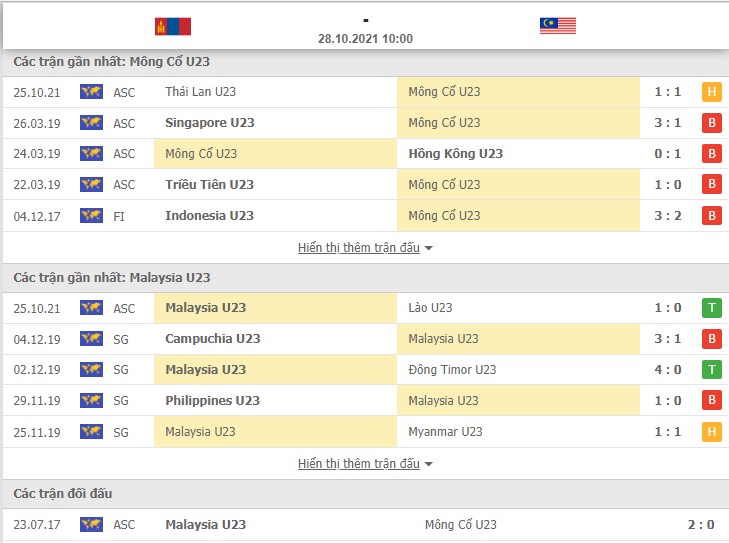Screen dimensions: 729x543
Task: Select the 3 : 2 score of Indonesia match
Action: coord(668,216)
